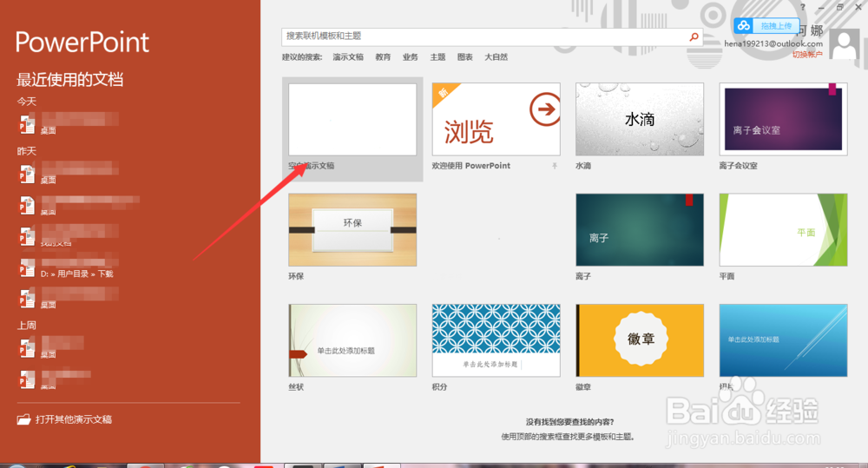Viewport: 868px width, 468px height.
Task: Choose the 离子 teal template thumbnail
Action: tap(640, 230)
